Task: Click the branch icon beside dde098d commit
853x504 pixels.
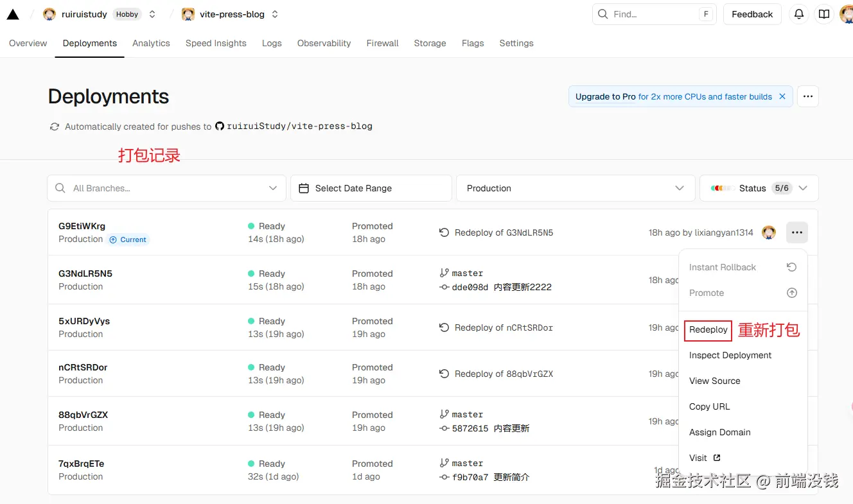Action: coord(444,273)
